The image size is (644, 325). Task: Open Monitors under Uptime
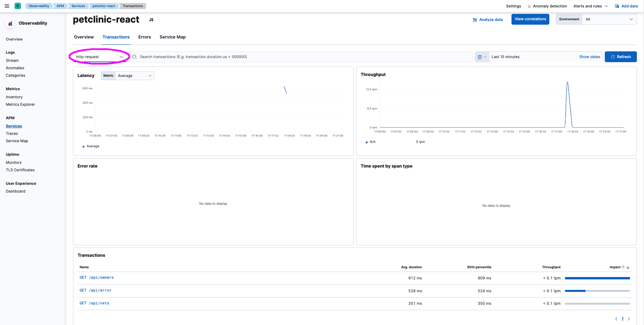tap(14, 162)
